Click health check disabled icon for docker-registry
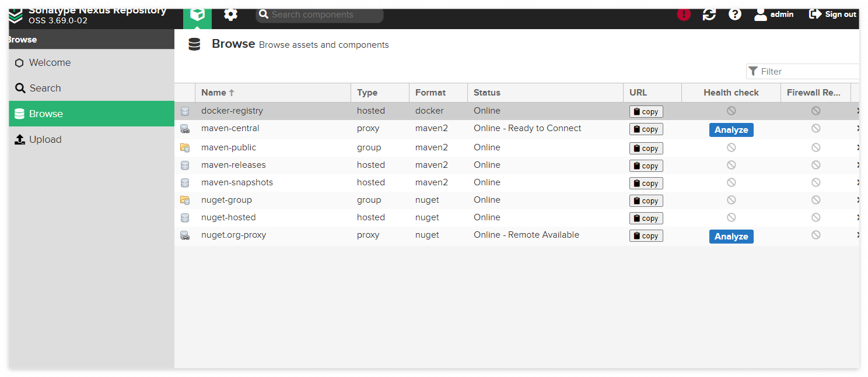 pos(731,111)
